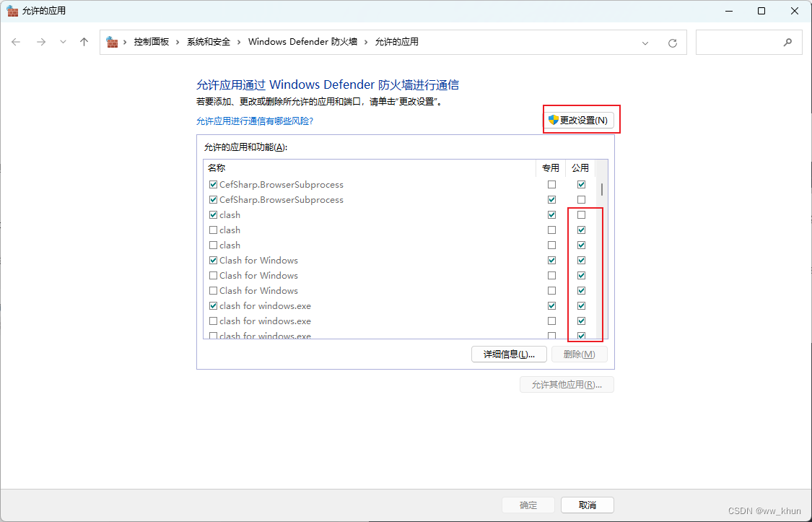The width and height of the screenshot is (812, 522).
Task: Go up one level with Up arrow
Action: pyautogui.click(x=84, y=42)
